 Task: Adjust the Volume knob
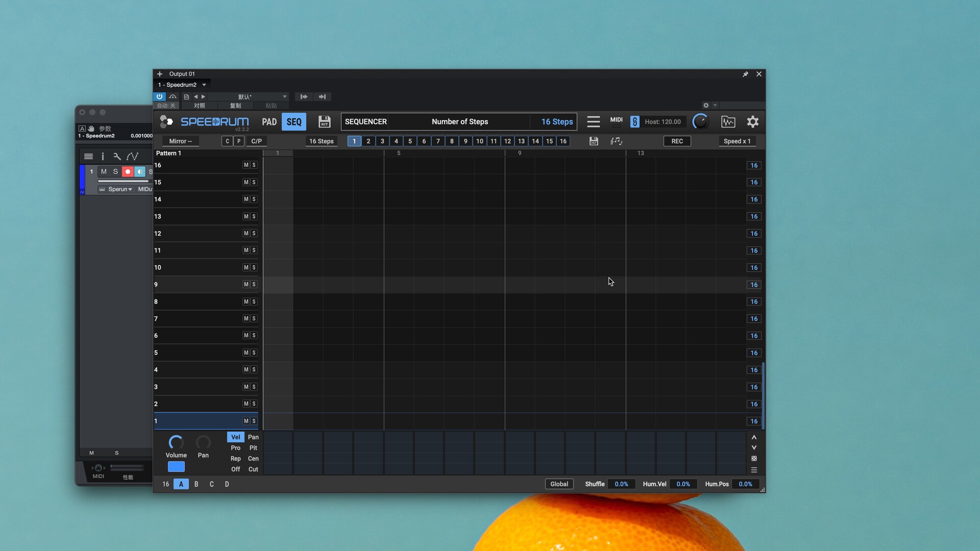(x=176, y=442)
